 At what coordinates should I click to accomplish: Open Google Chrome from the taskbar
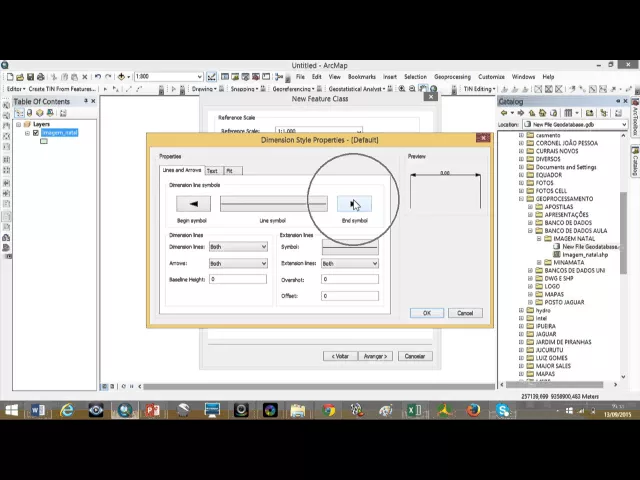tap(328, 410)
